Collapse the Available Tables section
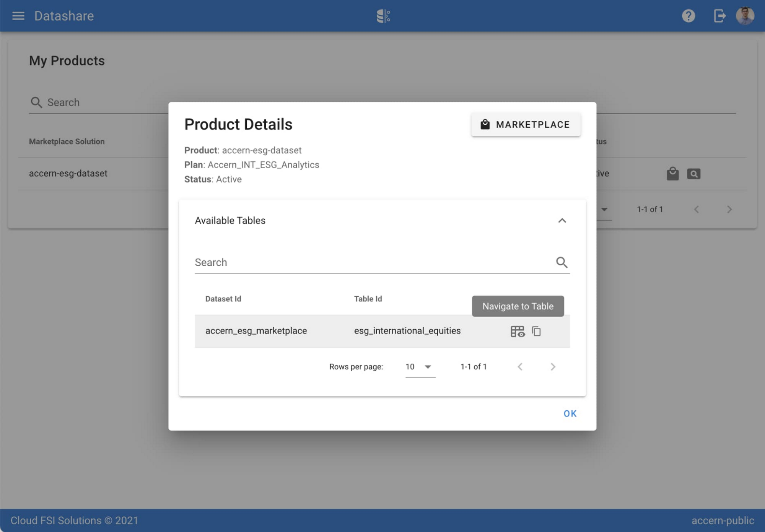The height and width of the screenshot is (532, 765). pyautogui.click(x=562, y=221)
